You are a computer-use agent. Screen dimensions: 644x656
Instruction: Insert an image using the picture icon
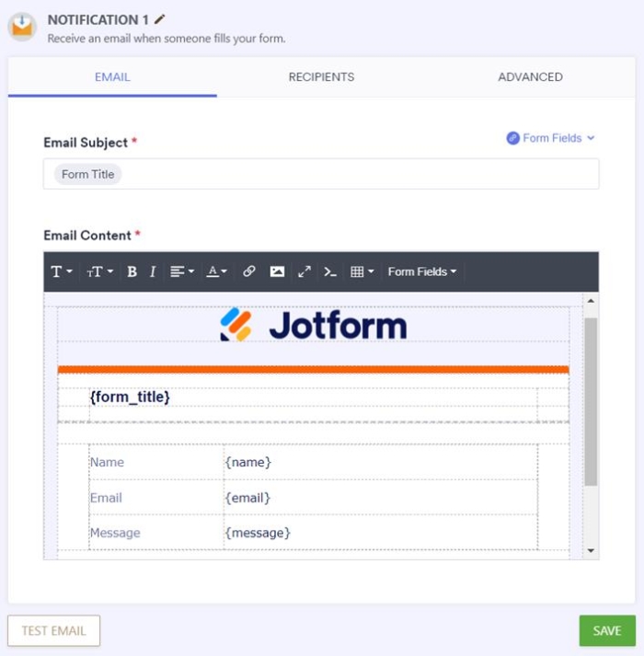pos(277,271)
